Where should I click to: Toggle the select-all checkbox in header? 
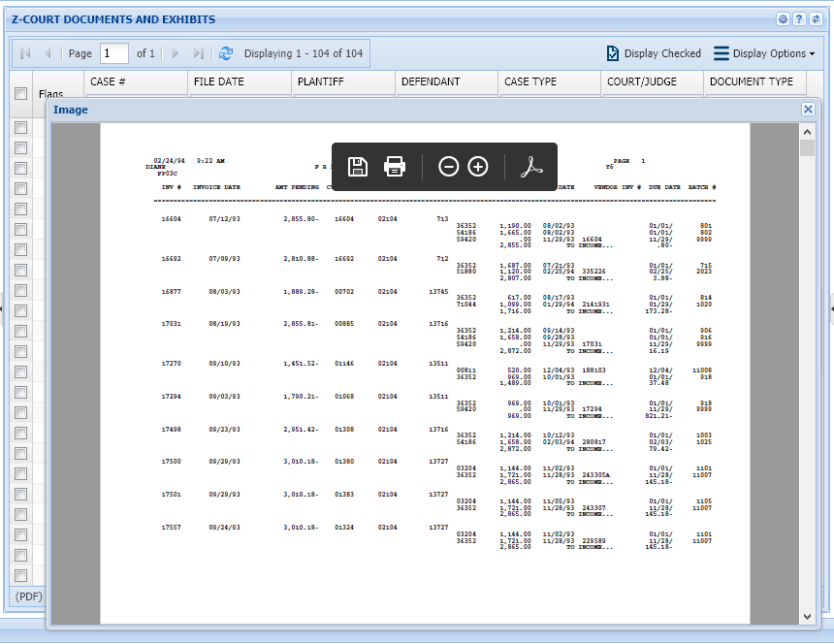pos(20,94)
